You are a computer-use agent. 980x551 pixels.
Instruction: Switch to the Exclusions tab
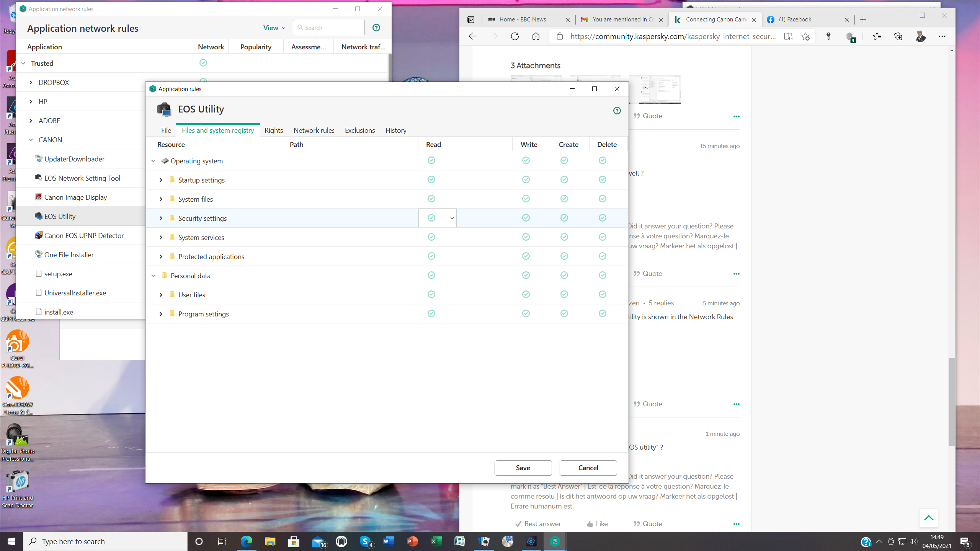click(359, 130)
